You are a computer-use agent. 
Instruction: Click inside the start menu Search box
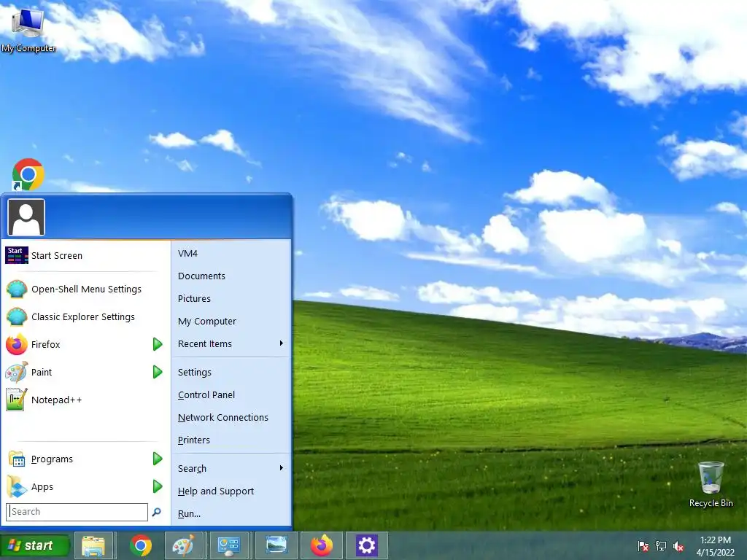click(x=77, y=512)
